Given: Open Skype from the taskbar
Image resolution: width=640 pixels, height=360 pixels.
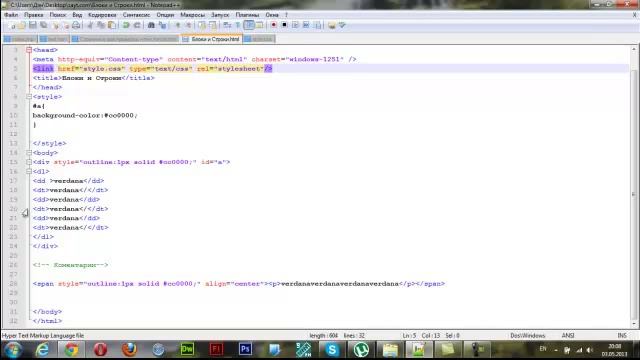Looking at the screenshot, I should (332, 349).
